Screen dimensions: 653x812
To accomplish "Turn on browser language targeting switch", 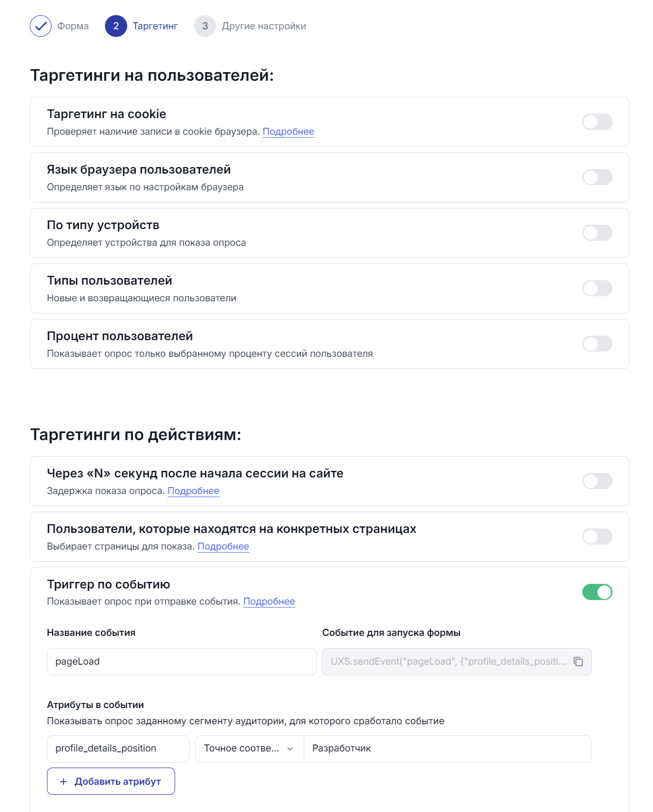I will [x=597, y=178].
